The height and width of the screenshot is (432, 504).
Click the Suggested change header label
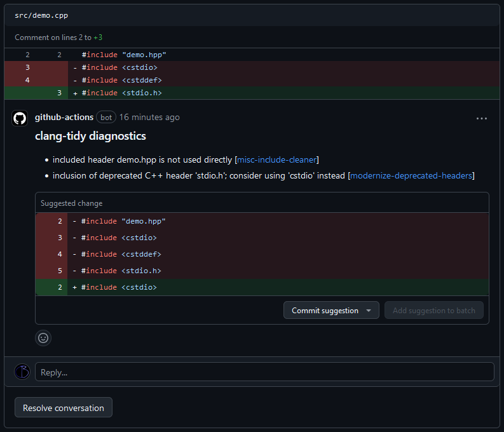[x=71, y=203]
